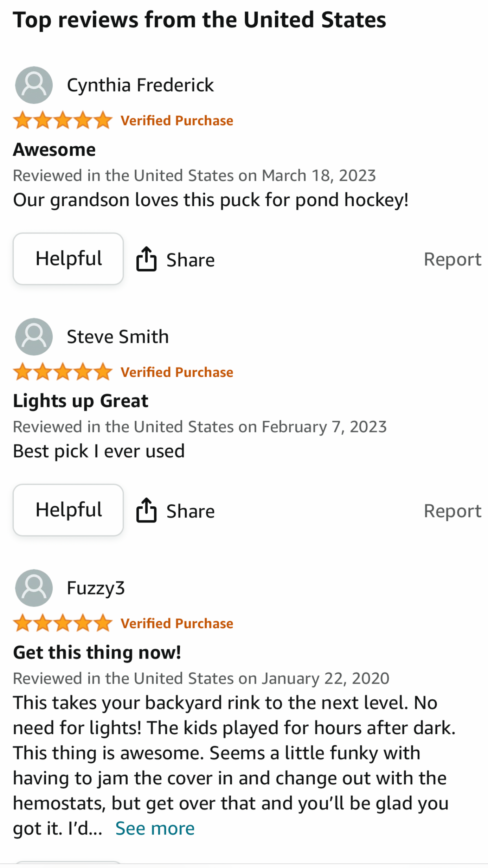Screen dimensions: 488x868
Task: Tap Fuzzy3's profile avatar icon
Action: [34, 588]
